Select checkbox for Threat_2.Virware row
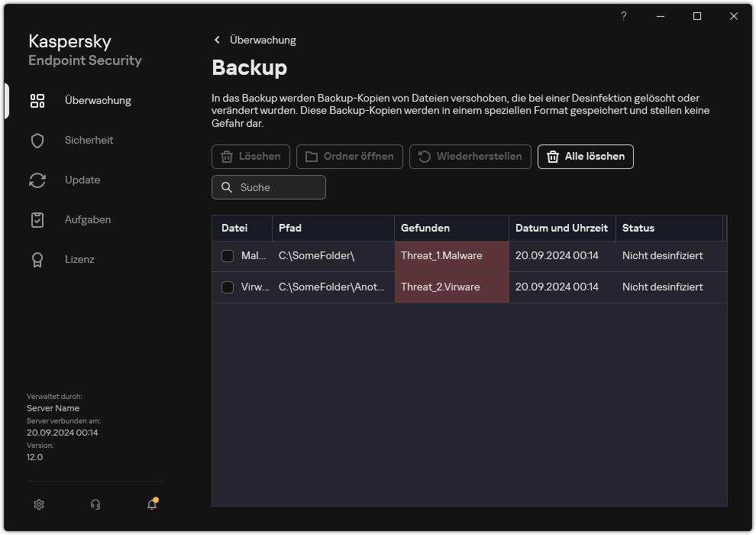Screen dimensions: 756x535 point(228,287)
